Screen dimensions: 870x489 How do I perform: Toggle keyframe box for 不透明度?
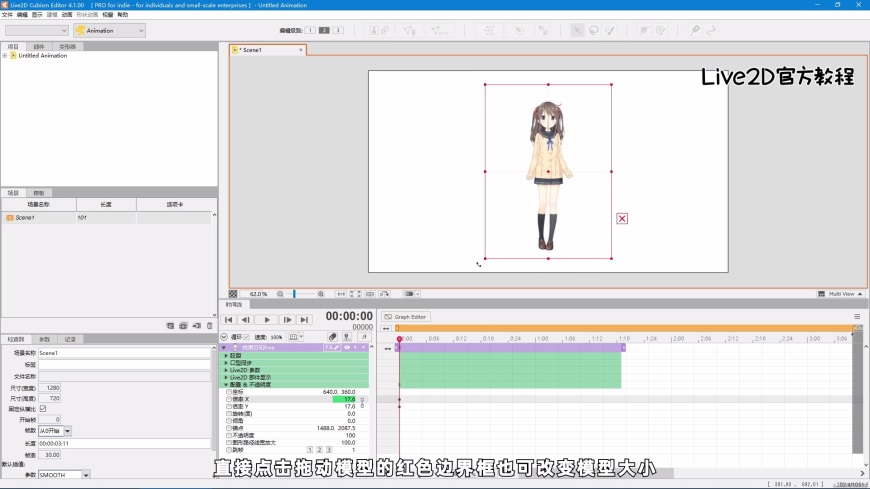(229, 436)
